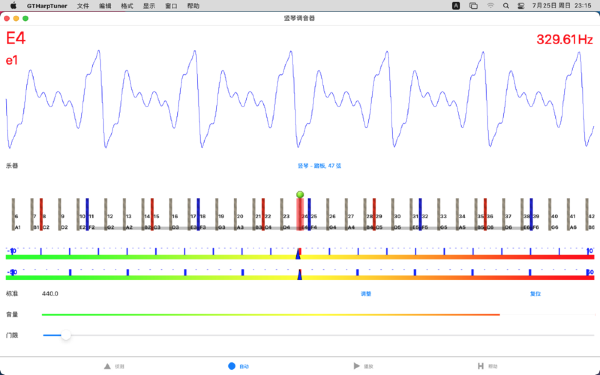The width and height of the screenshot is (600, 375).
Task: Select harp string 33 G5
Action: click(x=439, y=214)
